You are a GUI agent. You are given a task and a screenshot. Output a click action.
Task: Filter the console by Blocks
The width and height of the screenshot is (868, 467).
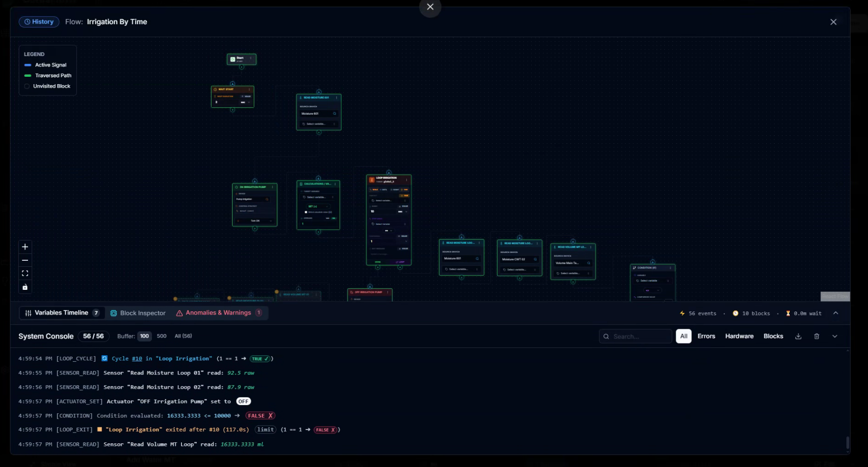(773, 336)
